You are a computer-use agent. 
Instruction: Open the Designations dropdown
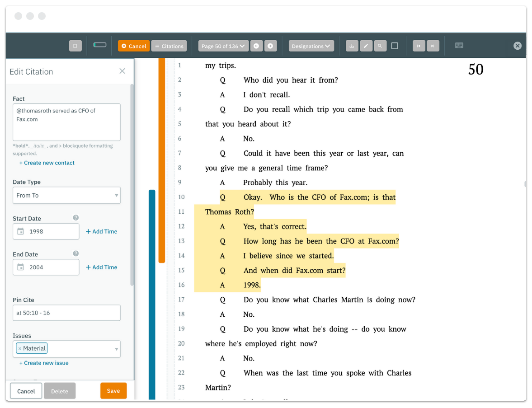click(x=311, y=46)
